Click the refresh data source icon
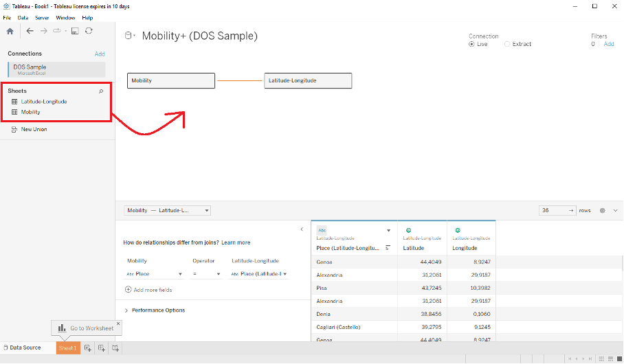 (x=89, y=31)
